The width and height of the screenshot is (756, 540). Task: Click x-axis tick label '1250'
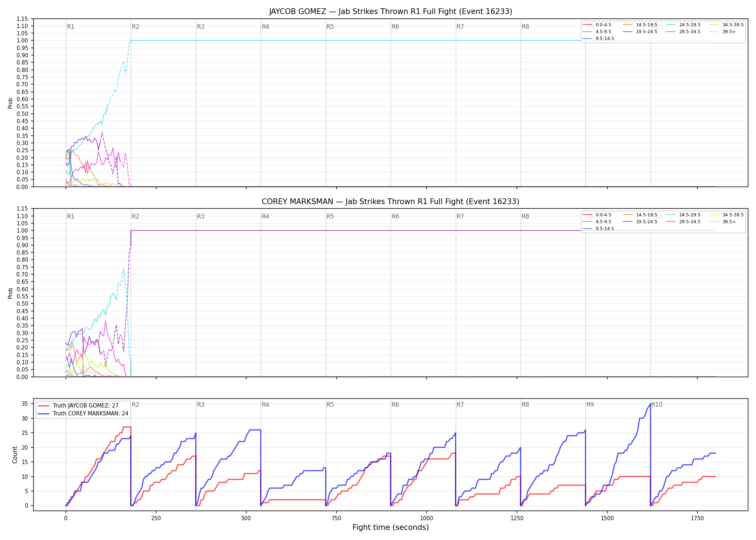coord(517,518)
